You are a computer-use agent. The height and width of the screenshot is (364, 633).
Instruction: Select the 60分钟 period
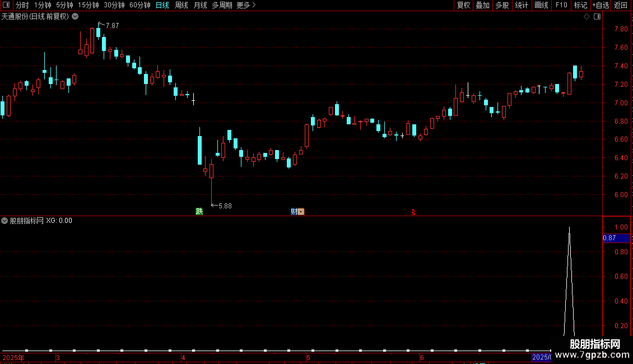pyautogui.click(x=139, y=5)
